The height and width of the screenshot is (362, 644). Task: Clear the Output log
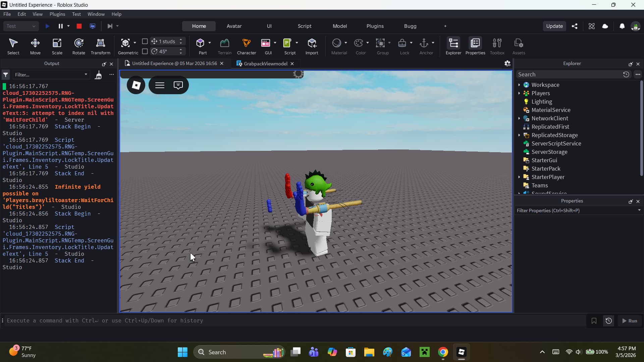[x=98, y=75]
